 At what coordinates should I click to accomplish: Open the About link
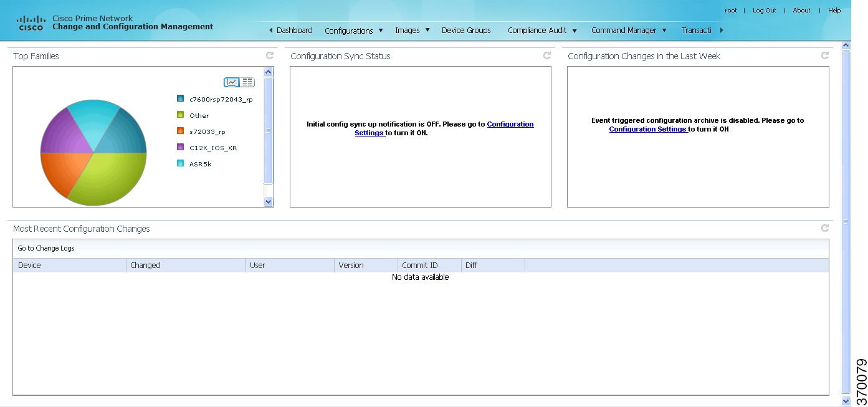coord(802,10)
